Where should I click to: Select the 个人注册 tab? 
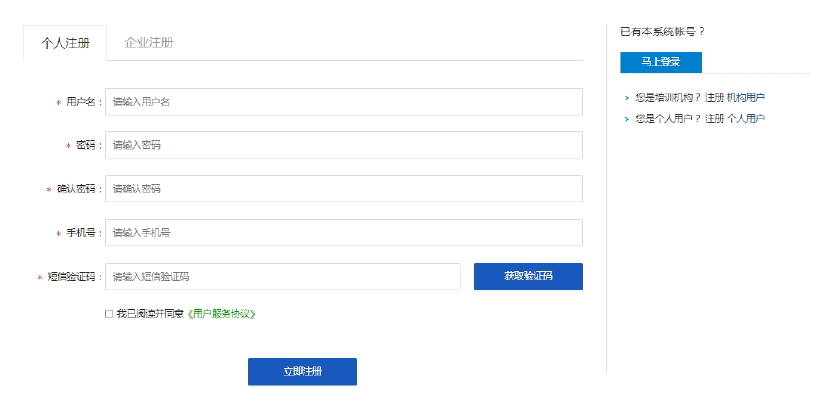(x=65, y=43)
